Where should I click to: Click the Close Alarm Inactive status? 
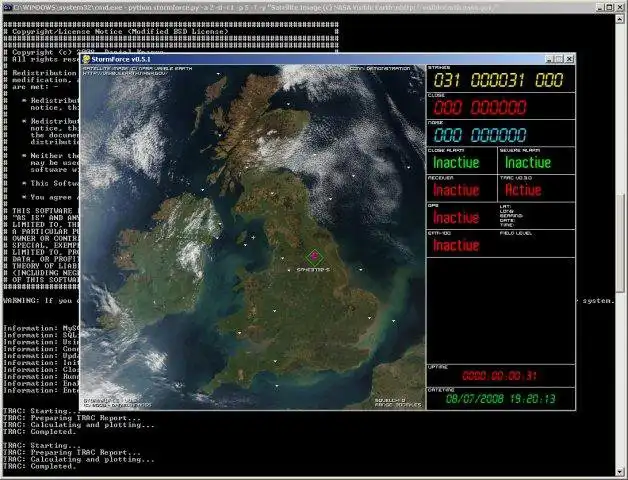coord(456,163)
